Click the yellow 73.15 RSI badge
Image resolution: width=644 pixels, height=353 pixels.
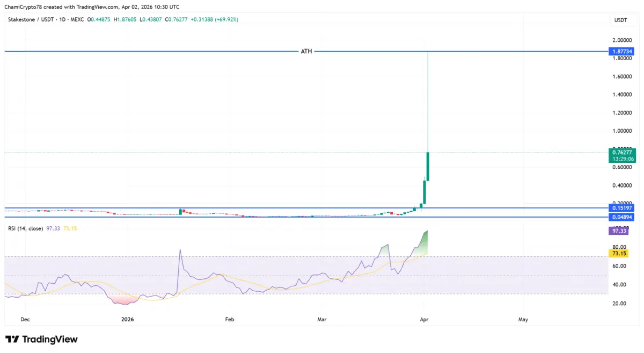(x=620, y=253)
